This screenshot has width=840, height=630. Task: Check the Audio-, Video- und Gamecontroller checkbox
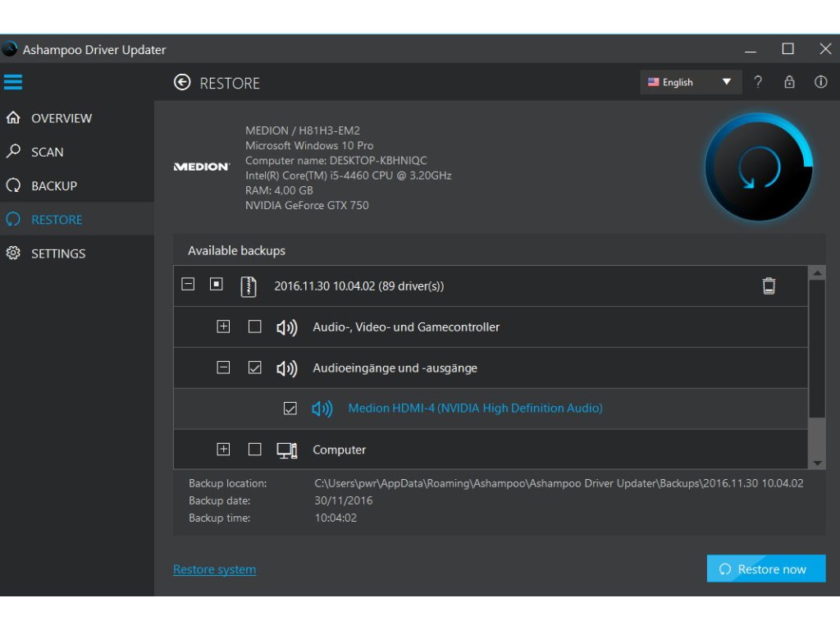click(254, 326)
